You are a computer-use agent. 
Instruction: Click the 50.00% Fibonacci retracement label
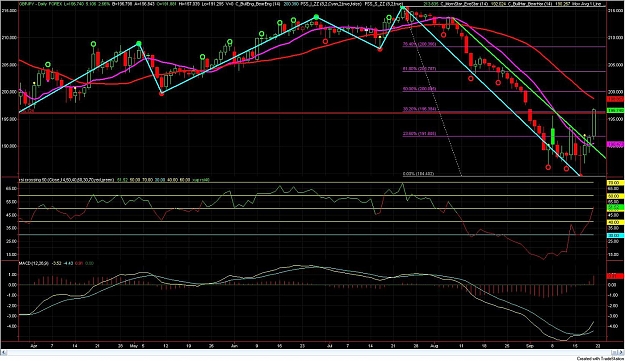tap(419, 89)
